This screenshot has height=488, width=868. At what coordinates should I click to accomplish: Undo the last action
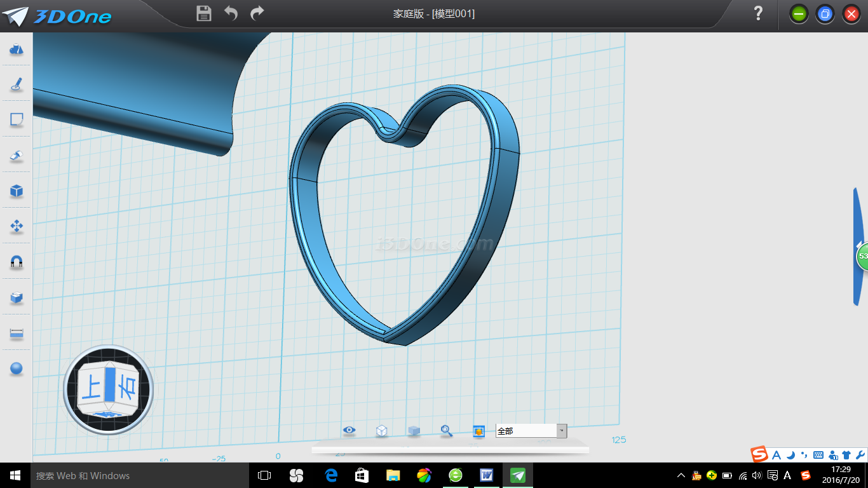[x=231, y=13]
